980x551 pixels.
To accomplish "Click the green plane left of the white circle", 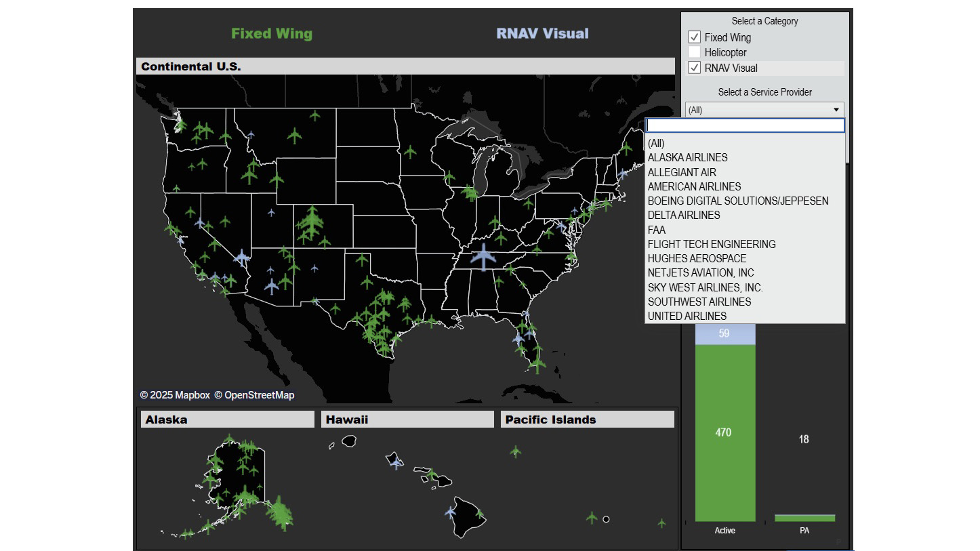I will click(x=592, y=518).
